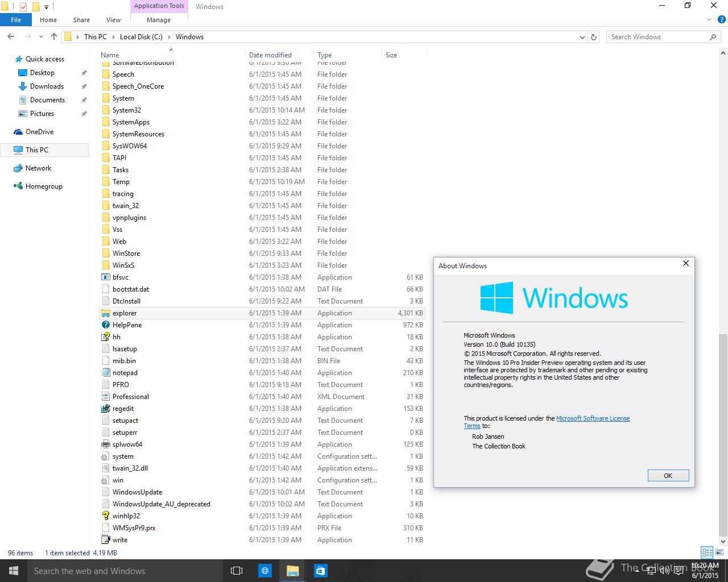Select OneDrive in the navigation pane
Screen dimensions: 728x582
pos(39,132)
